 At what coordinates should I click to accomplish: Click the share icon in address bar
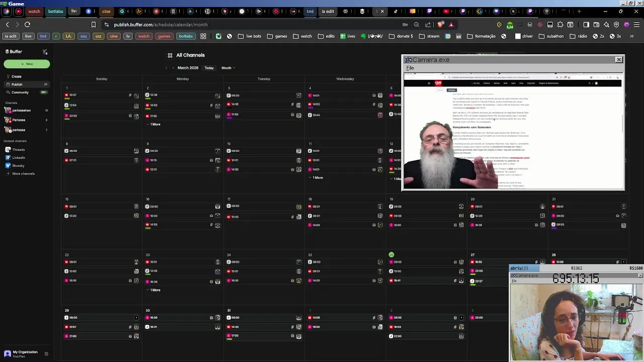428,25
